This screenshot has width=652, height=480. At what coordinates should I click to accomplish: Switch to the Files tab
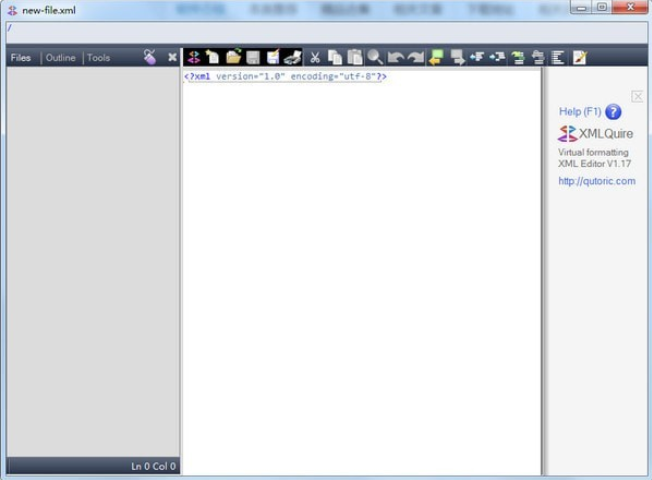point(21,58)
